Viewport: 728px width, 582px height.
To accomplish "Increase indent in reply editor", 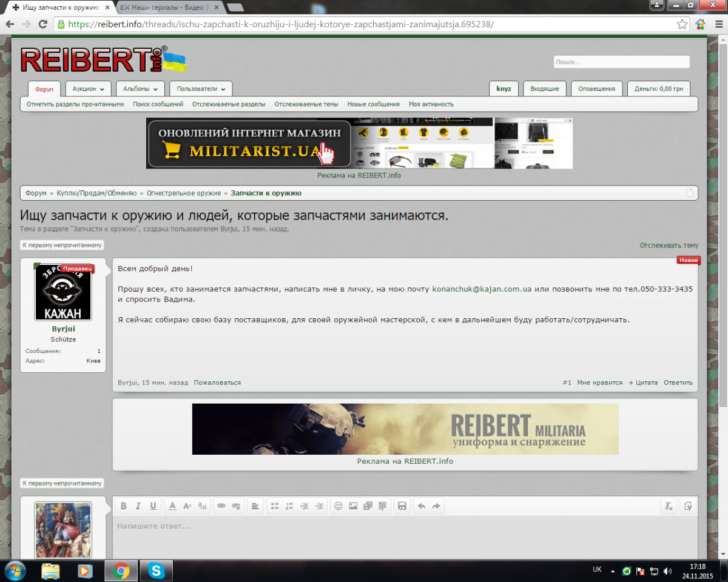I will pyautogui.click(x=319, y=506).
